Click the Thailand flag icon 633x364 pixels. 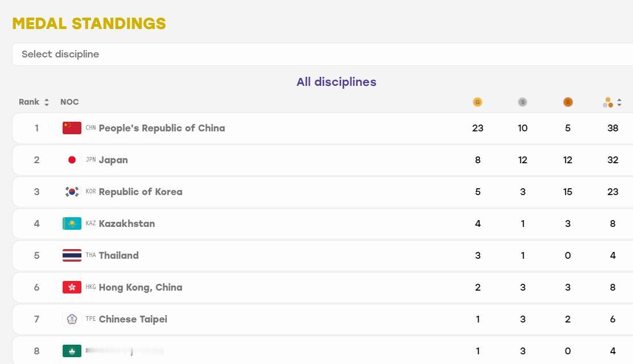[72, 255]
